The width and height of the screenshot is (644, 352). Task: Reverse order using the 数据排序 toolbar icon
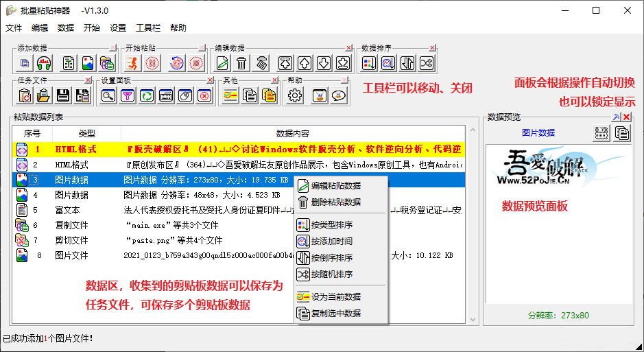407,63
